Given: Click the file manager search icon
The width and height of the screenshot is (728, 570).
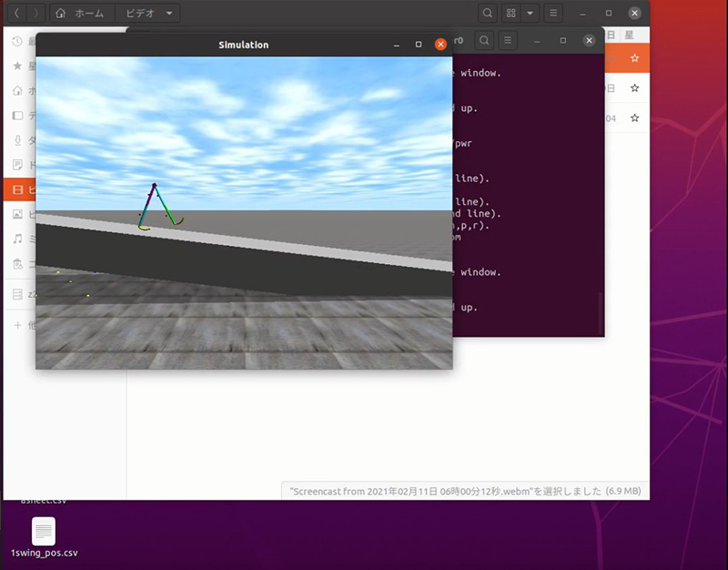Looking at the screenshot, I should point(488,14).
